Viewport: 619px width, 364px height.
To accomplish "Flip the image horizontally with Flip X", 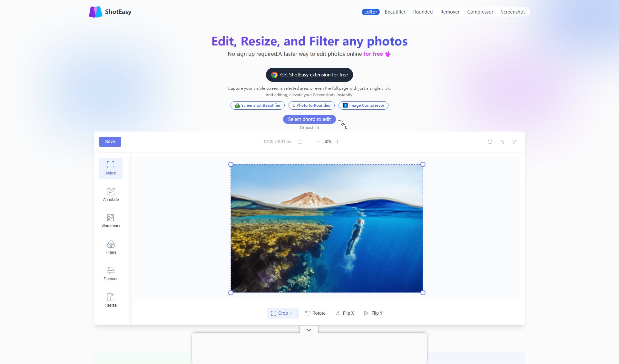I will click(345, 313).
